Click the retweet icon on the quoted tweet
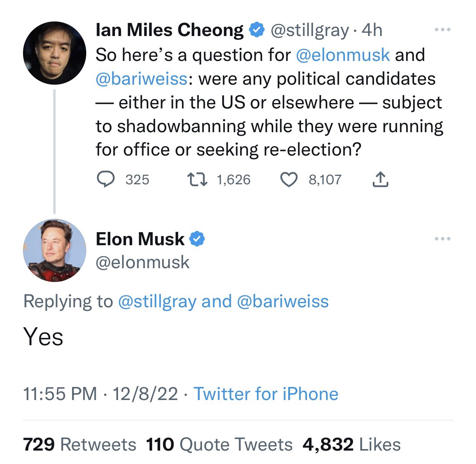 coord(197,179)
